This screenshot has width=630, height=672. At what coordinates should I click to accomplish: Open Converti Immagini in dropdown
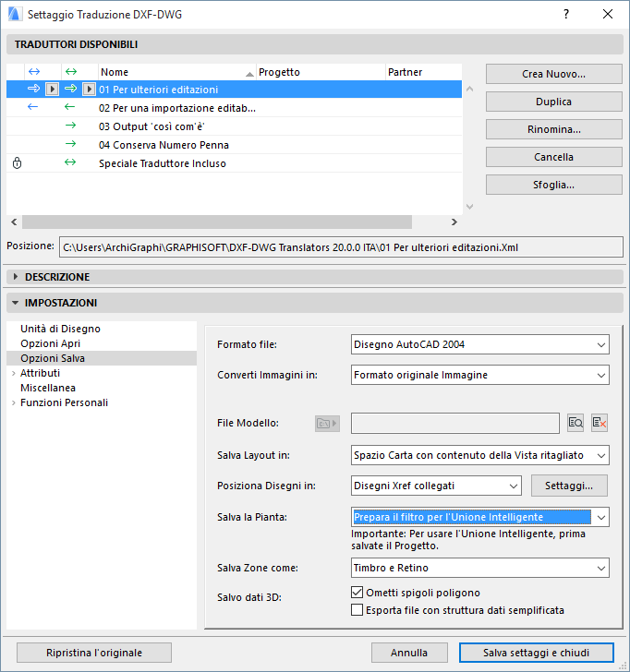point(480,375)
